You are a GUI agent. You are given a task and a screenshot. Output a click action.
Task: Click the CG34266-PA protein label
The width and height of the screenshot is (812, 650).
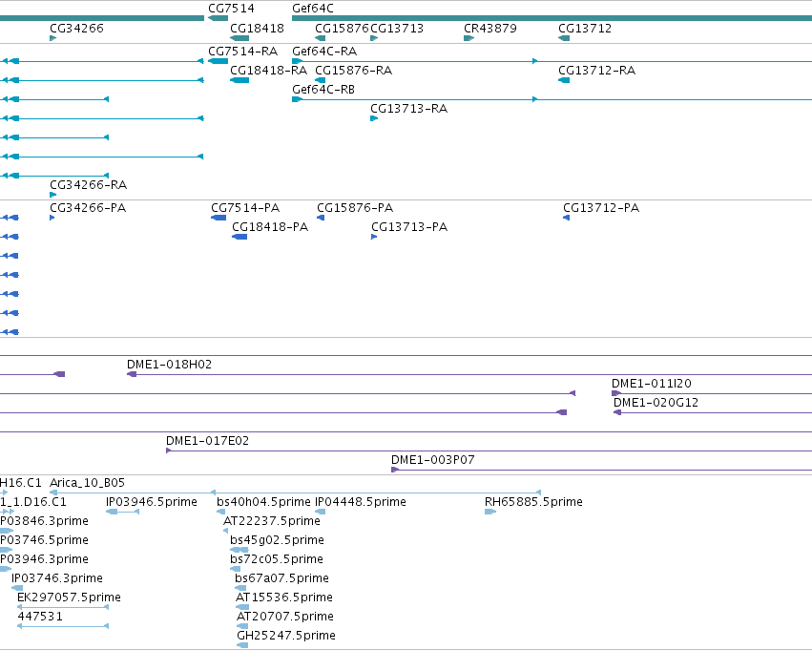pyautogui.click(x=88, y=208)
